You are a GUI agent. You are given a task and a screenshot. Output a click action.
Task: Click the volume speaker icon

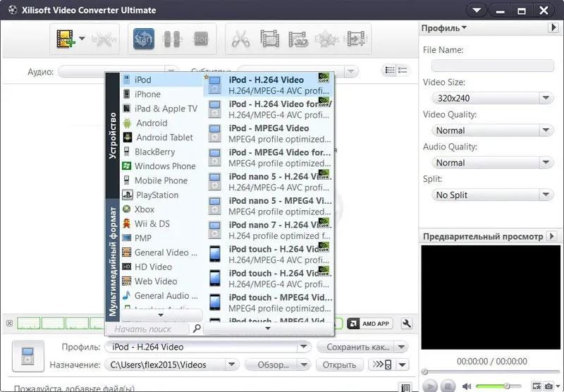point(467,386)
